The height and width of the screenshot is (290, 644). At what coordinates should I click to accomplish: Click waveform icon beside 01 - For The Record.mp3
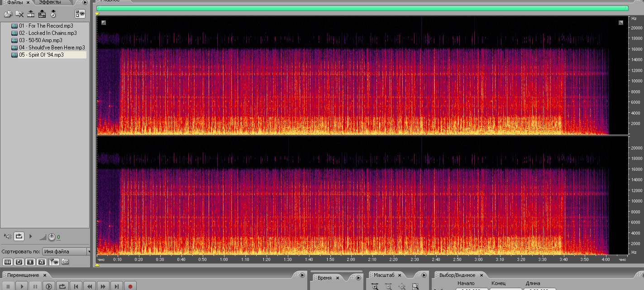(x=14, y=26)
